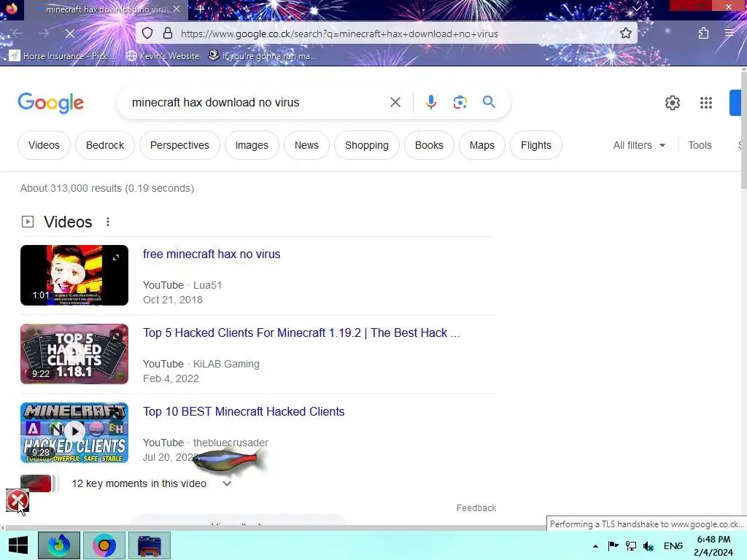Click "About 313,000 results" text
747x560 pixels.
[71, 189]
